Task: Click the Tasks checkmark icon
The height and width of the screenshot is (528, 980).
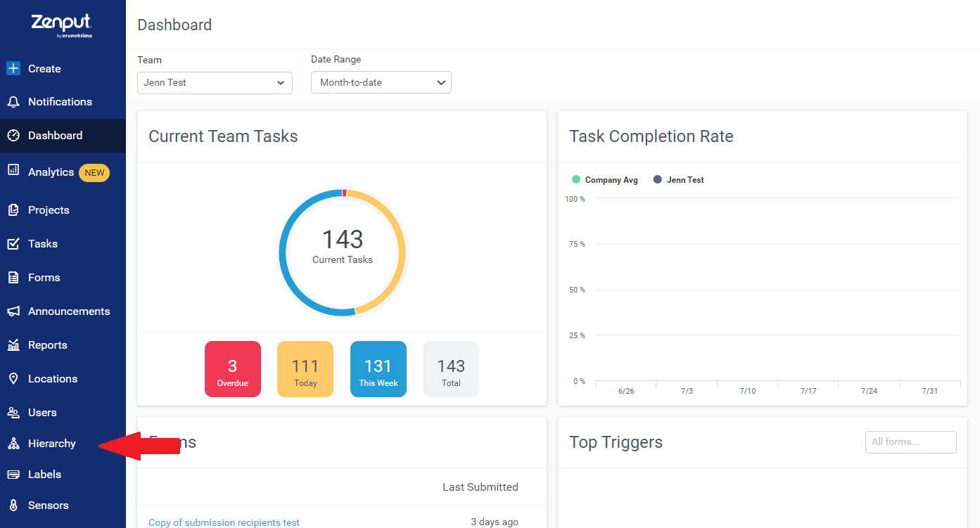Action: pyautogui.click(x=13, y=244)
